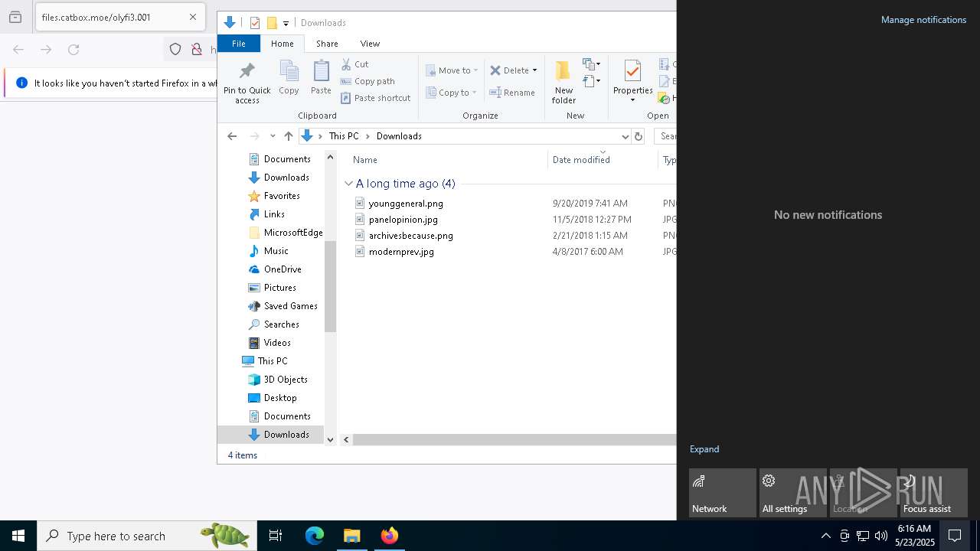980x551 pixels.
Task: Switch to View ribbon tab
Action: 370,44
